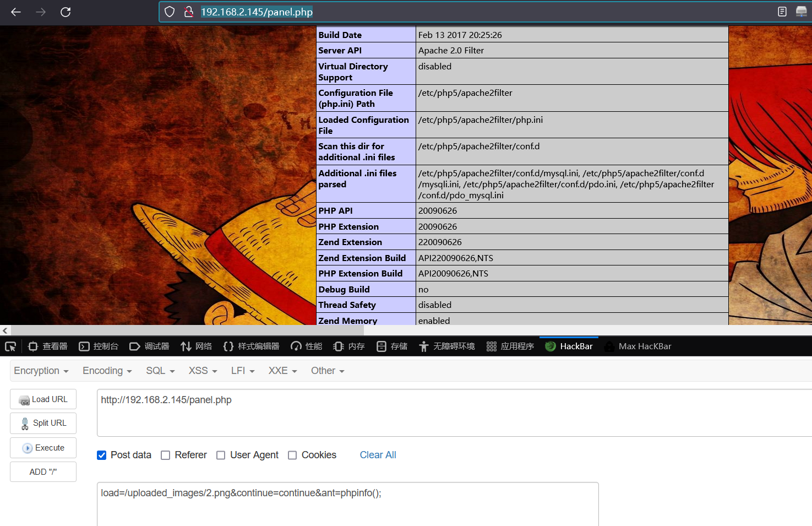Click the ADD "/" button
The width and height of the screenshot is (812, 526).
43,472
